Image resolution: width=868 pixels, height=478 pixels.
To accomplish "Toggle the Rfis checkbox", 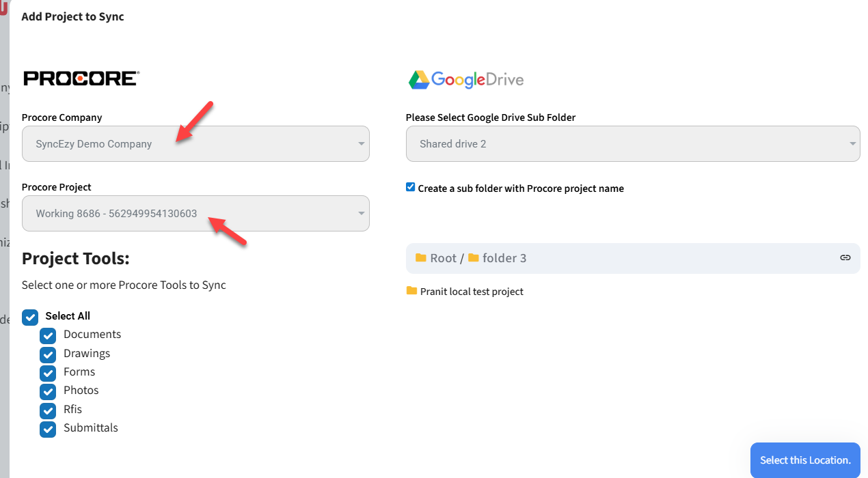I will pos(48,410).
